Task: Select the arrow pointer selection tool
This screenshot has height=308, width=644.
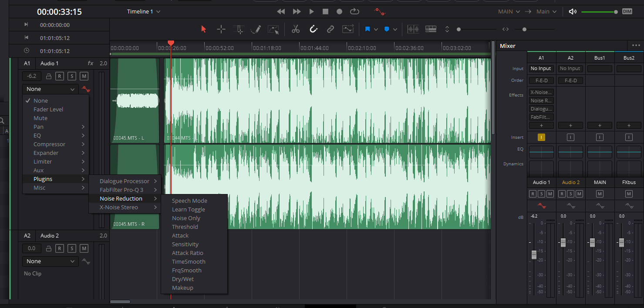Action: [x=203, y=29]
